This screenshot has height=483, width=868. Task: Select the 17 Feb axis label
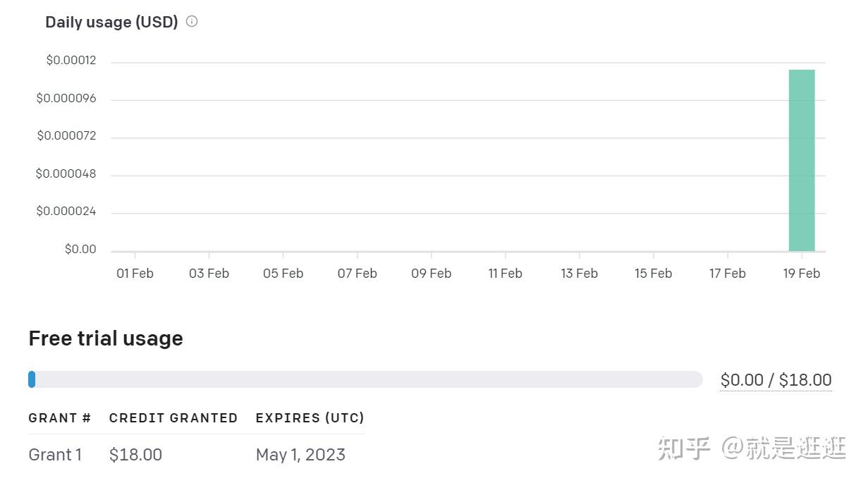[727, 274]
